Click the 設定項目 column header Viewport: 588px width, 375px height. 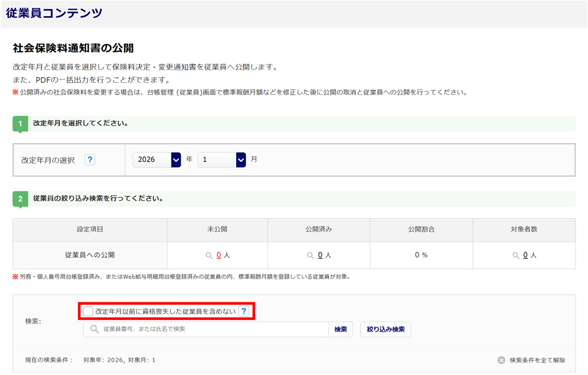[90, 229]
